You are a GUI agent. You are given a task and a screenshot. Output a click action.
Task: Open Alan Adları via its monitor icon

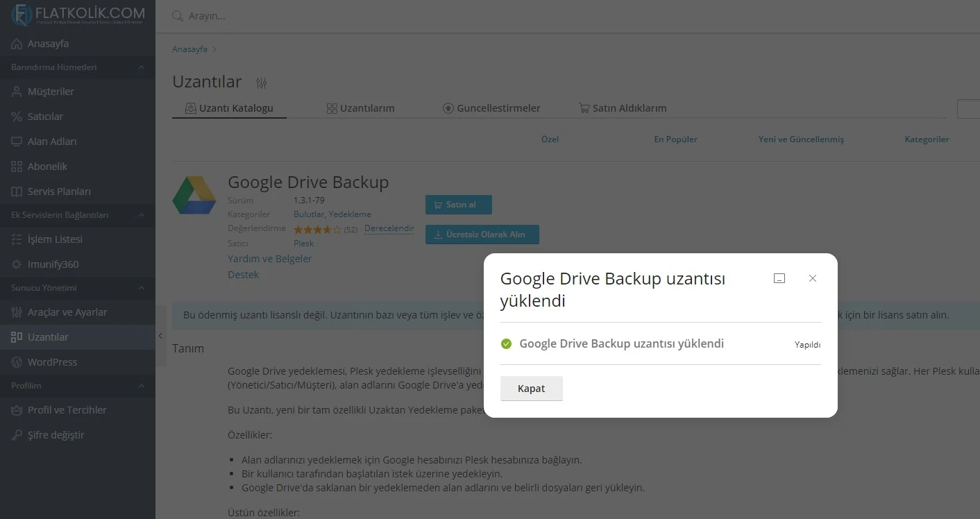click(x=15, y=141)
